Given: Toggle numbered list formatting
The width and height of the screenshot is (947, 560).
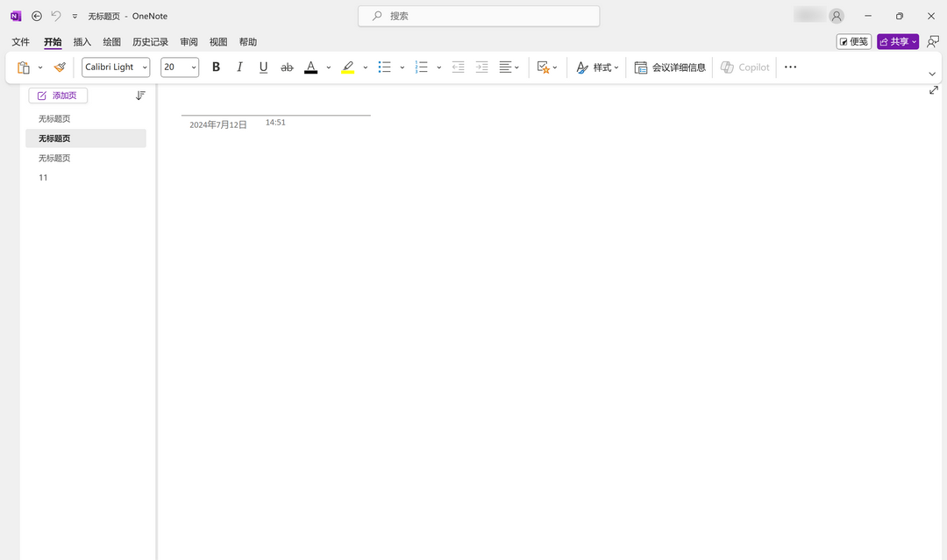Looking at the screenshot, I should click(422, 67).
